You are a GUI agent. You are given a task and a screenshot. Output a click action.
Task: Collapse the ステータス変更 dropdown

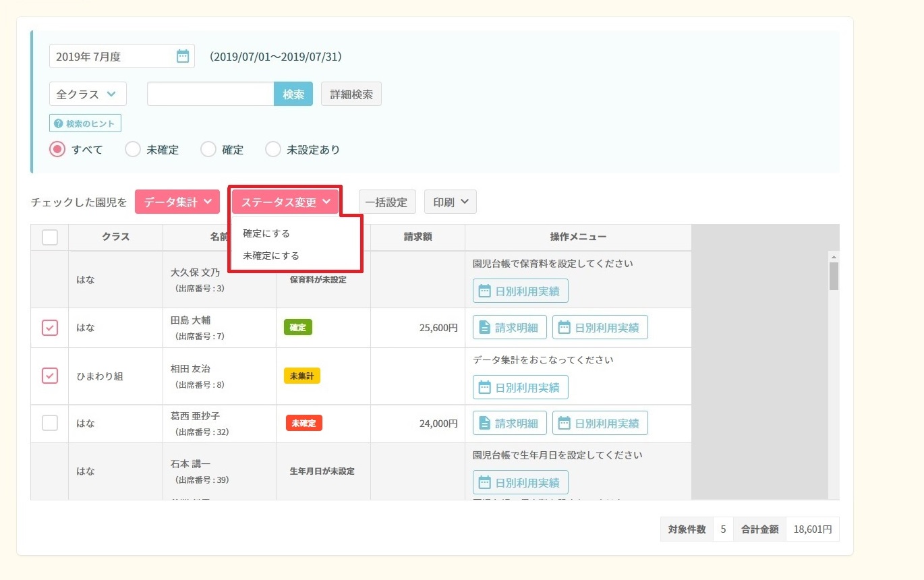(x=285, y=202)
